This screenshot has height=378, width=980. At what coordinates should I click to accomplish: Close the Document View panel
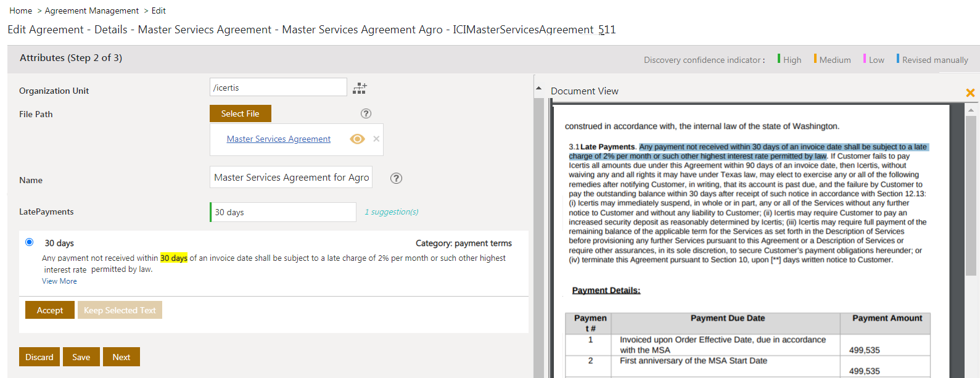pos(970,92)
